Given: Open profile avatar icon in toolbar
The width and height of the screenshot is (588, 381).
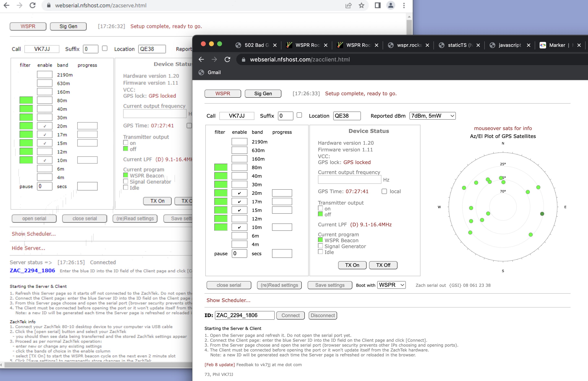Looking at the screenshot, I should (391, 5).
